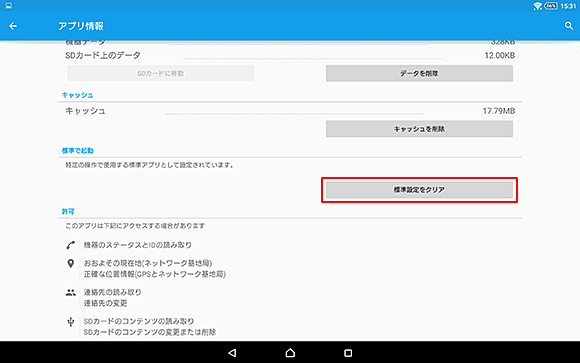Tap the Android home navigation button

coord(290,353)
